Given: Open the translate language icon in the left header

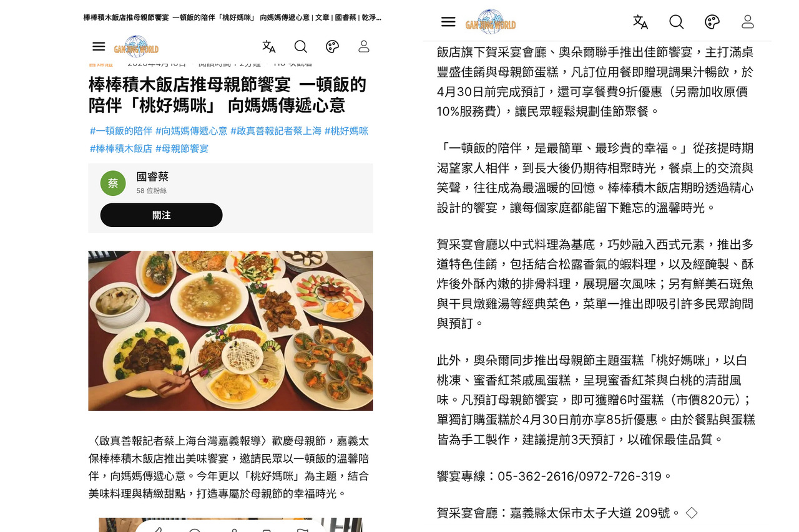Looking at the screenshot, I should click(x=269, y=47).
